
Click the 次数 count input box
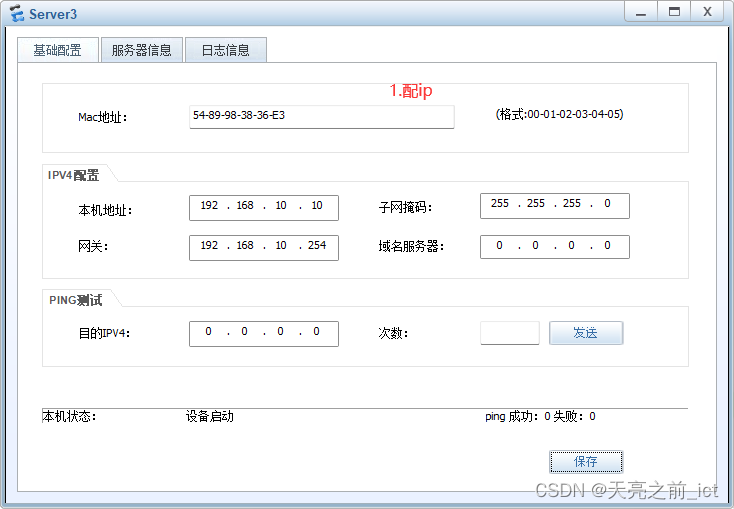pos(510,333)
